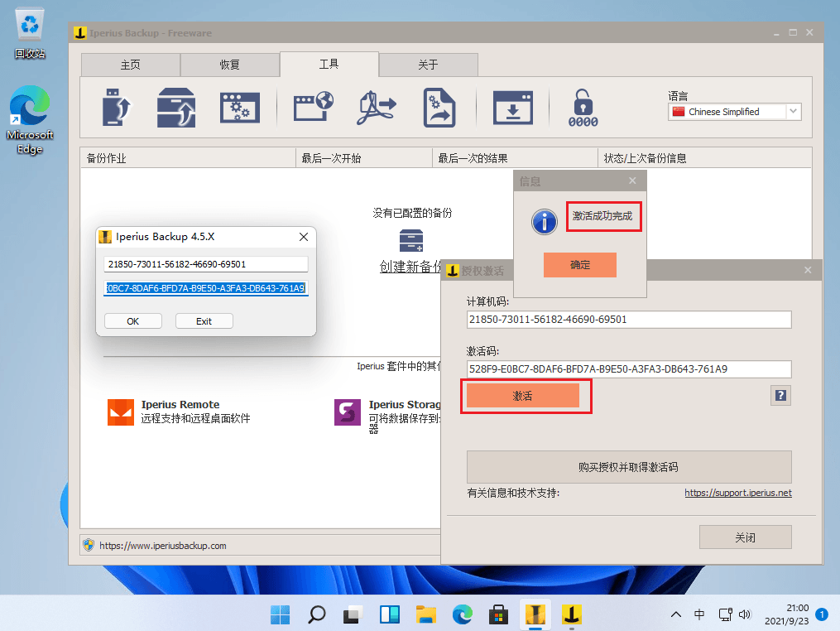
Task: Click the keygen highlighted activation code field
Action: click(206, 288)
